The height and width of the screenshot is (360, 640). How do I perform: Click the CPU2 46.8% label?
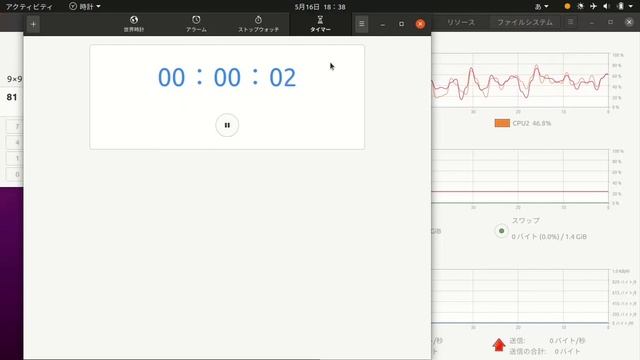point(531,123)
